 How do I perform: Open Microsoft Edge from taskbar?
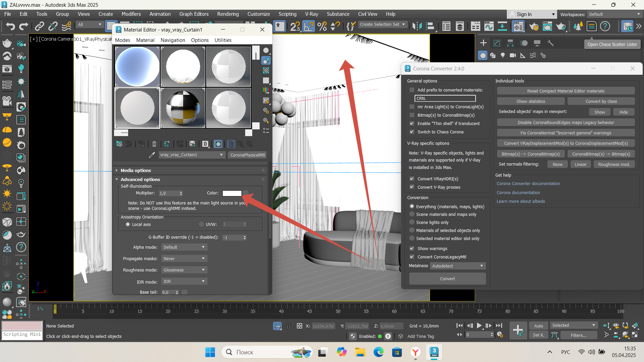point(379,352)
